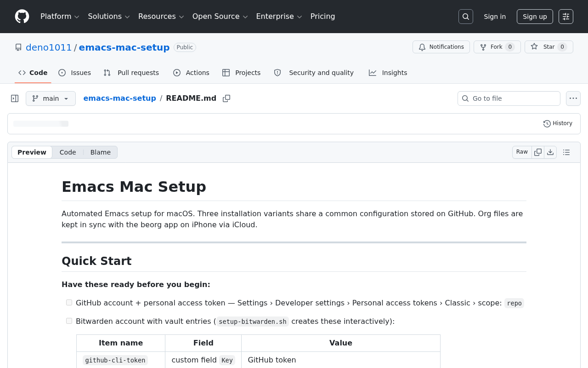Click the Quick Start heading

pyautogui.click(x=96, y=261)
